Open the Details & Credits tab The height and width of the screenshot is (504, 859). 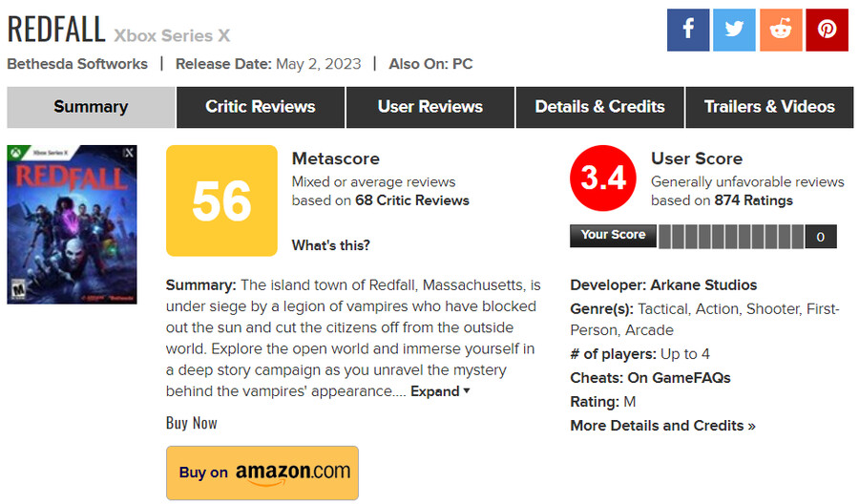600,107
